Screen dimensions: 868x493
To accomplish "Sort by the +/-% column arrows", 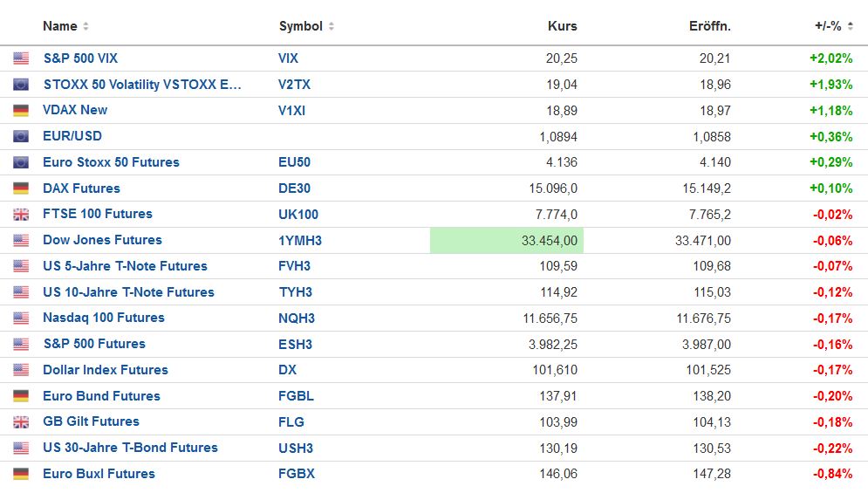I will pos(851,27).
